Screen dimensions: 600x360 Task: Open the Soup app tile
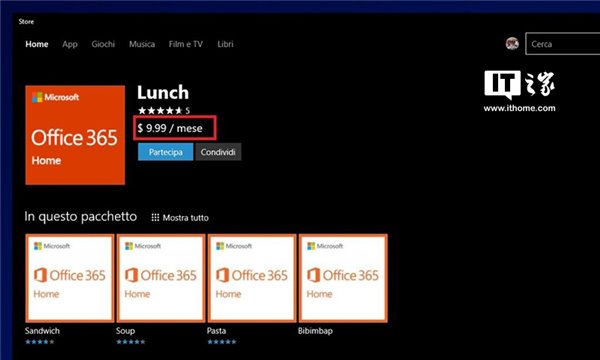point(161,278)
